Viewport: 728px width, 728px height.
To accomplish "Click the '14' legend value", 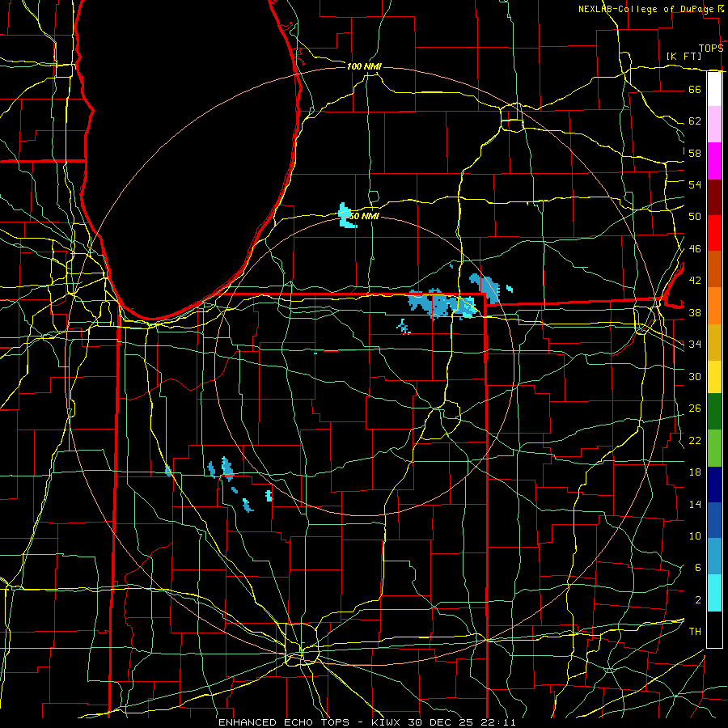I will pos(695,504).
